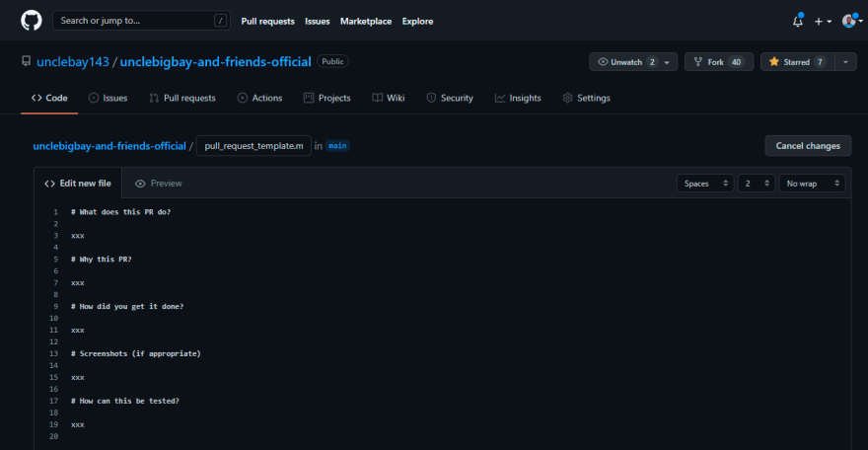Click the Public visibility badge

pyautogui.click(x=332, y=61)
